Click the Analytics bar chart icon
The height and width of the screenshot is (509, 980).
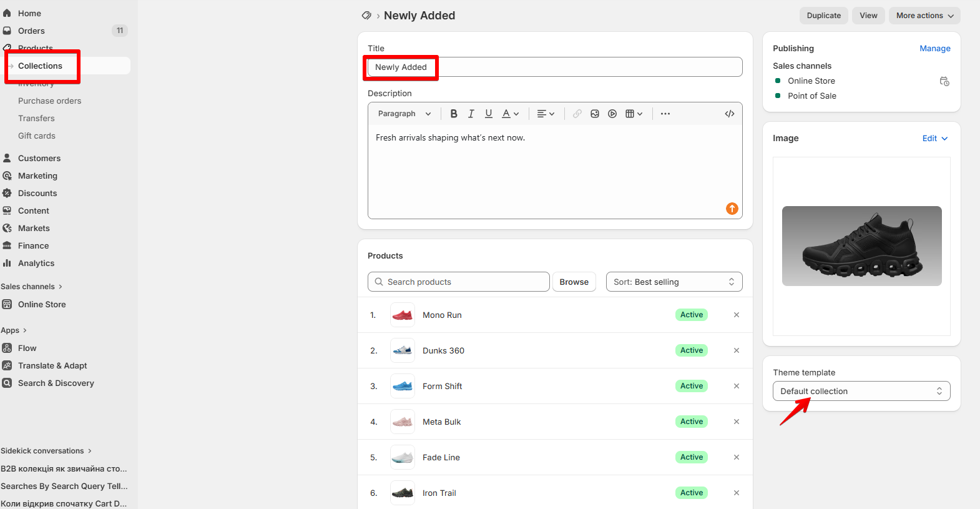pos(7,263)
